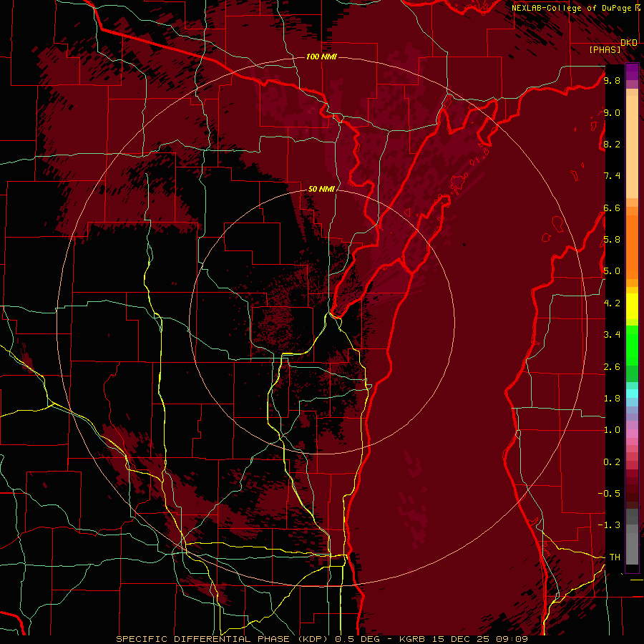Click the -1.3 legend value
This screenshot has height=644, width=644.
pos(609,525)
